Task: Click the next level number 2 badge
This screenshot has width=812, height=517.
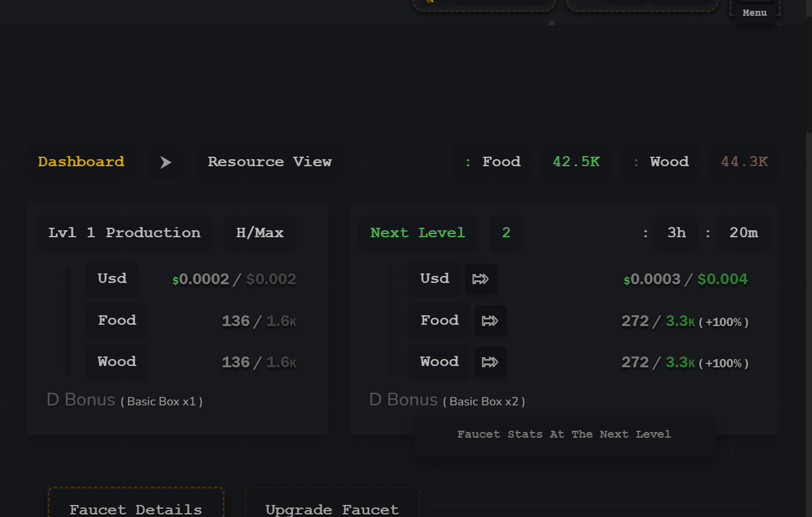Action: click(506, 233)
